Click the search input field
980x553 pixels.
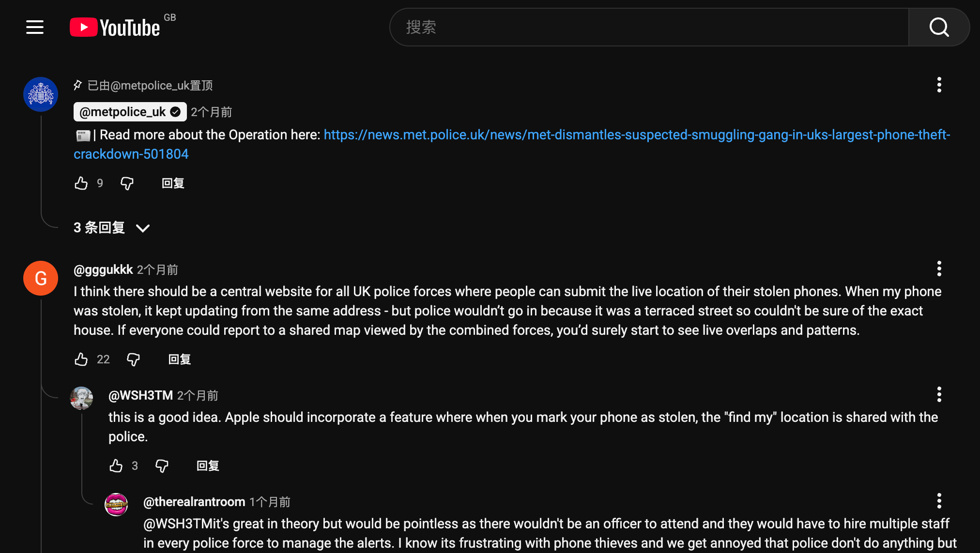pos(649,27)
